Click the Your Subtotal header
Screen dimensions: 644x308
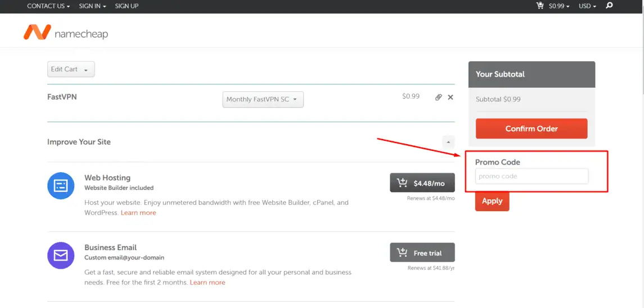(x=500, y=74)
